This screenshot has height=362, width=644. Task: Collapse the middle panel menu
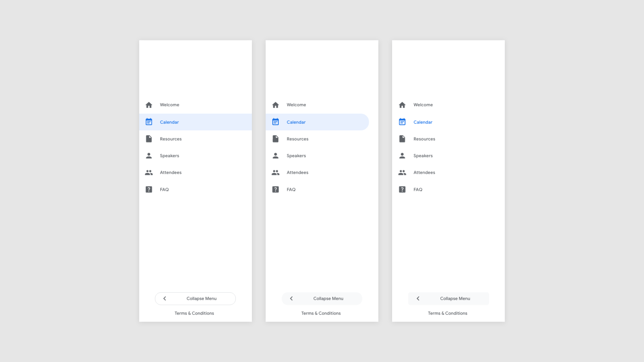coord(322,298)
